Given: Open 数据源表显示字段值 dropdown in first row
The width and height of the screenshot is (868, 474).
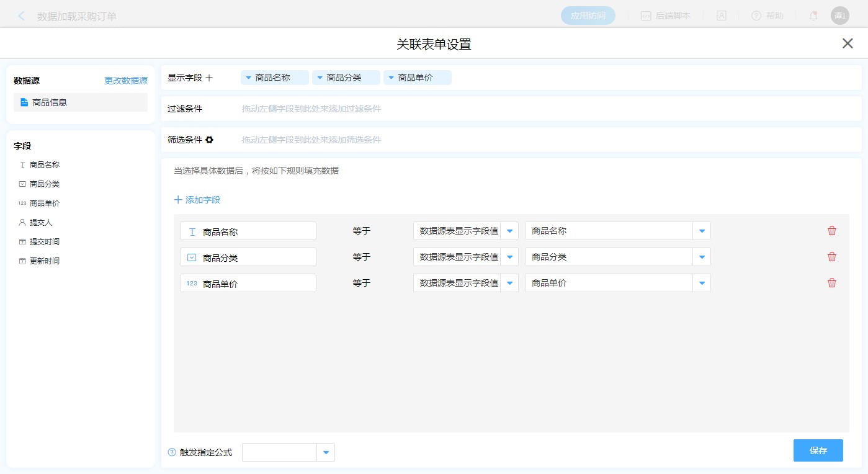Looking at the screenshot, I should [x=509, y=231].
